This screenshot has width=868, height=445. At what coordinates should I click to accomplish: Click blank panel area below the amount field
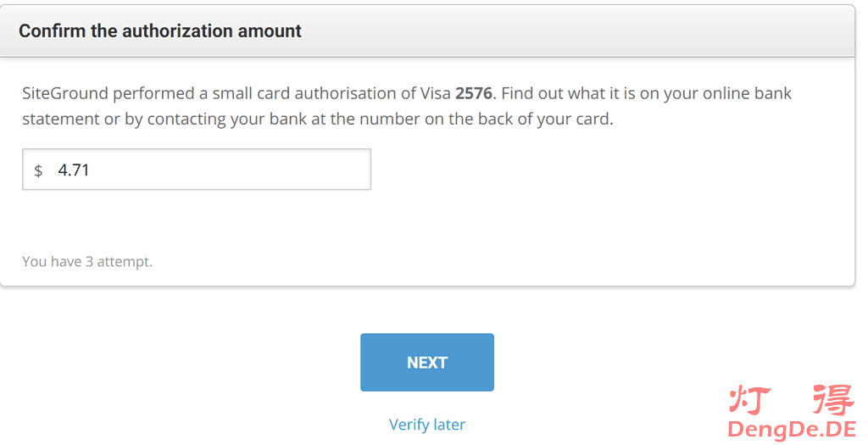point(424,222)
